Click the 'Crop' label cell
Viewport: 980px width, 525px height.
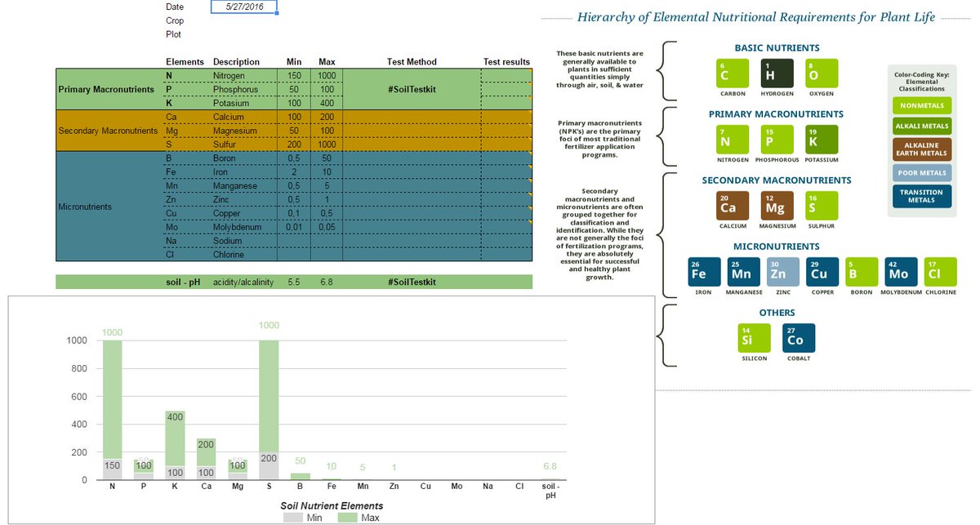[175, 20]
